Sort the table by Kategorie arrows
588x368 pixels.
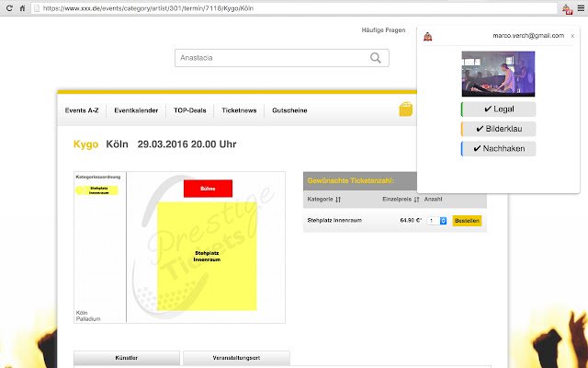[338, 200]
